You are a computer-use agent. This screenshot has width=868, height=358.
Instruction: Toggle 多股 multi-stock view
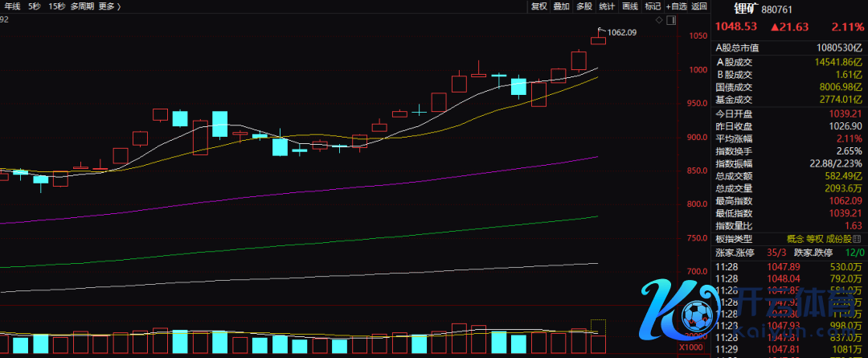click(x=583, y=6)
